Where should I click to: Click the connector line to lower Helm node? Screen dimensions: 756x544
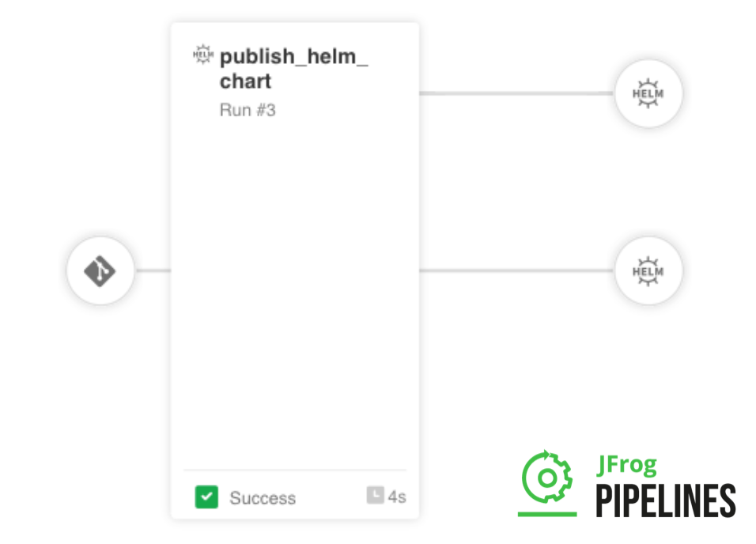[x=516, y=271]
